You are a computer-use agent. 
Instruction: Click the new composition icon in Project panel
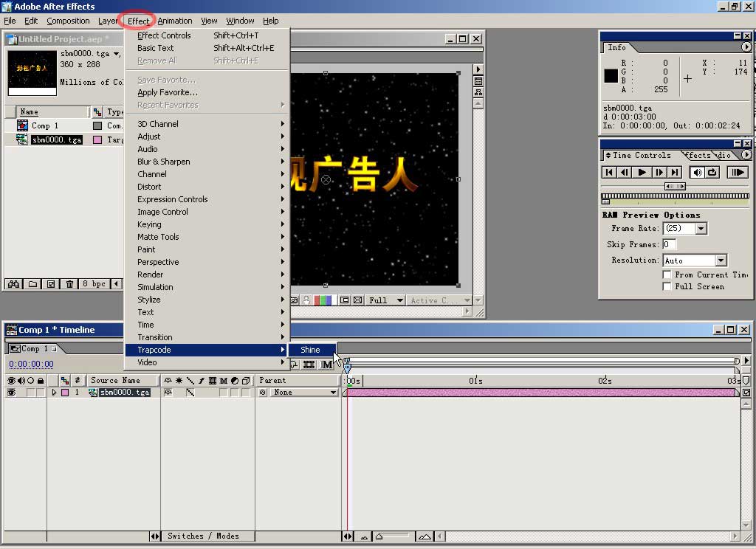pyautogui.click(x=50, y=284)
